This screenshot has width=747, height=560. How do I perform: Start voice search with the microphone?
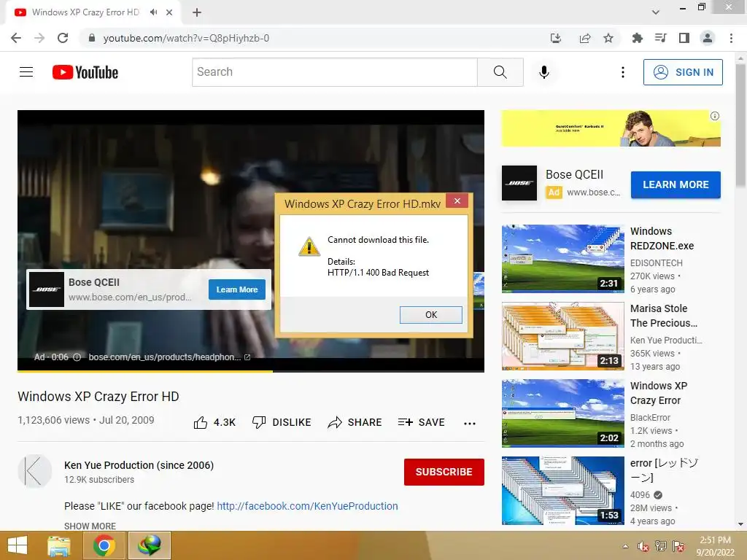pos(544,72)
